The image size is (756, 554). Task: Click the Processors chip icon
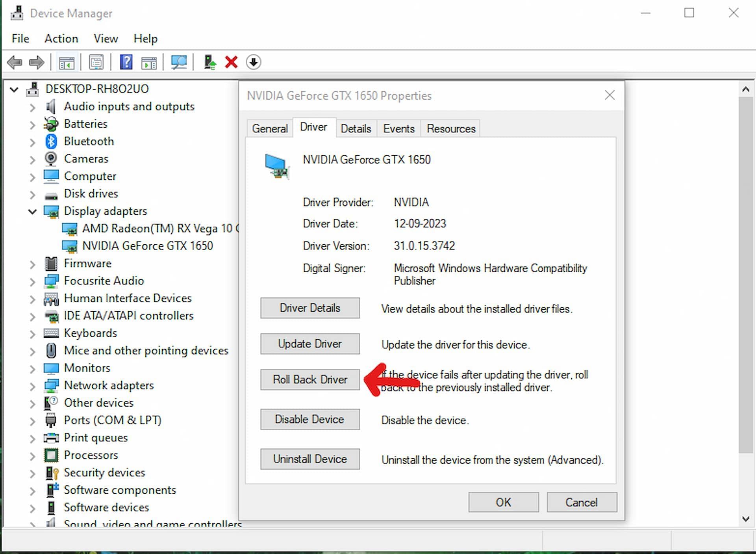(x=51, y=455)
